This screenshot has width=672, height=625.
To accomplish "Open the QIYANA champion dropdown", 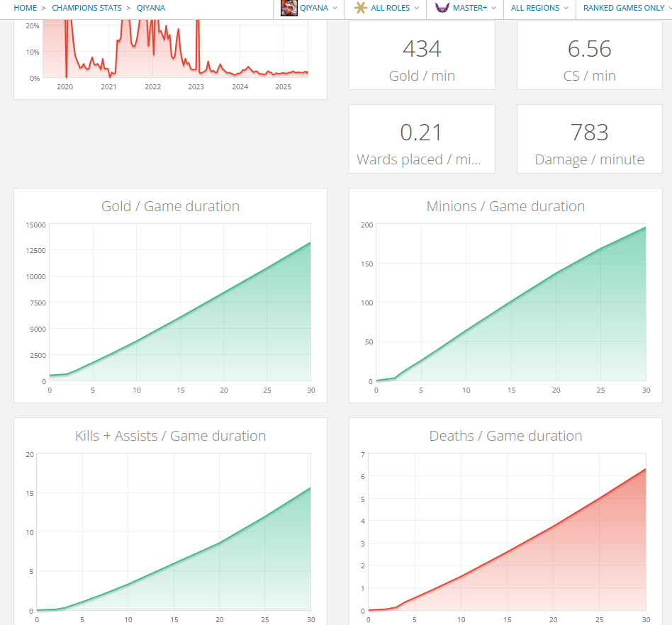I will pos(309,8).
